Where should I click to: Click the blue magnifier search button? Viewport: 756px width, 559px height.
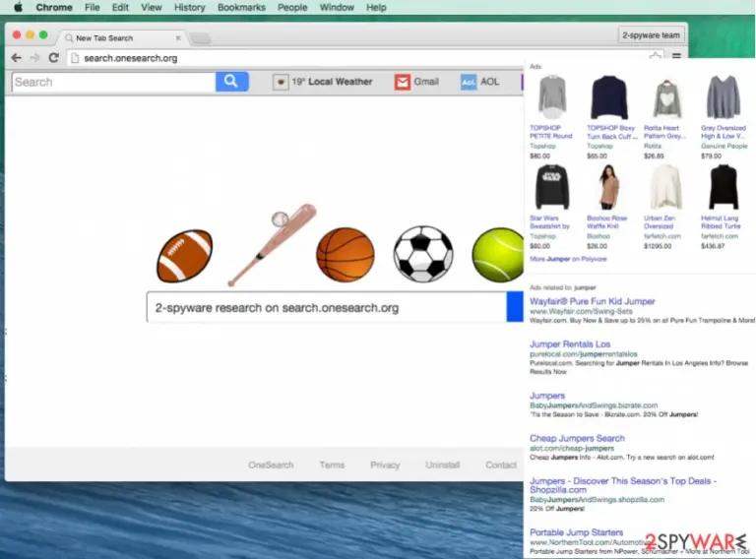(232, 82)
